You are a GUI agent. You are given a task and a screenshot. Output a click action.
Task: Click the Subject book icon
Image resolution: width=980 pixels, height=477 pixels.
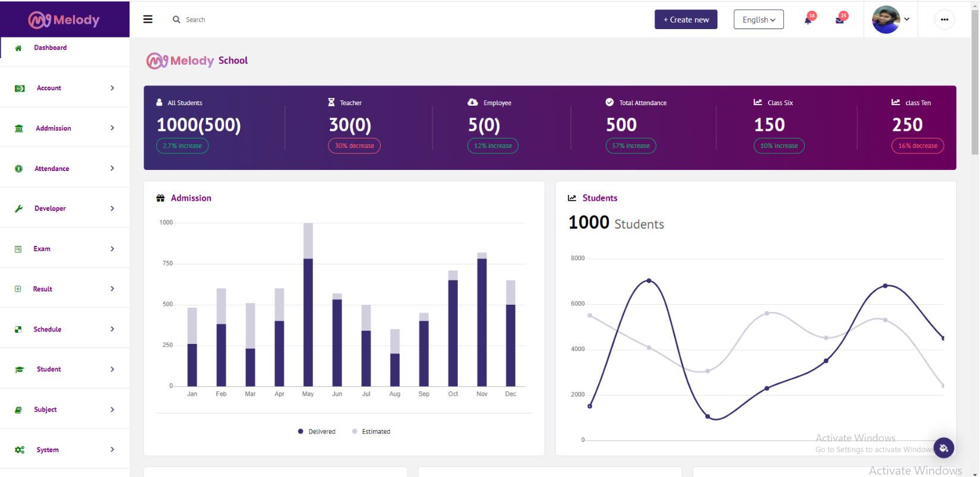click(18, 410)
